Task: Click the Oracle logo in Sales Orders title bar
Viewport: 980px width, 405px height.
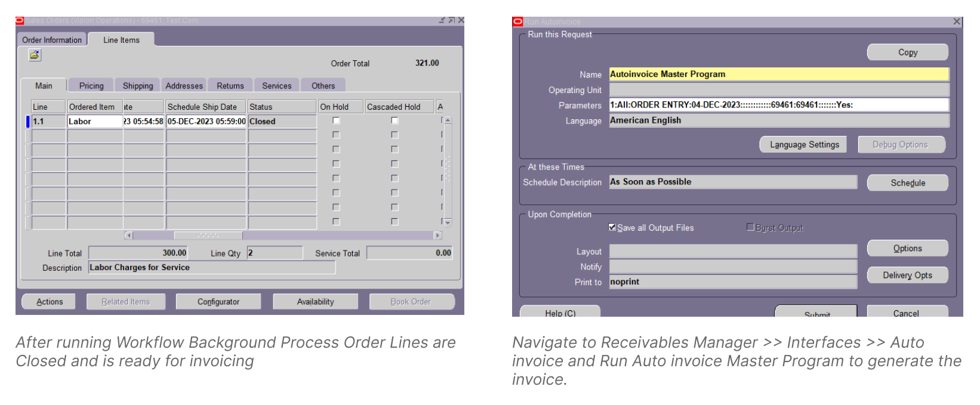Action: [20, 20]
